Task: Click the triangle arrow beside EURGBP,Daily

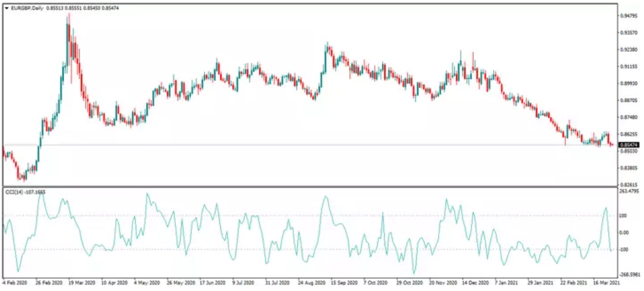Action: pos(6,8)
